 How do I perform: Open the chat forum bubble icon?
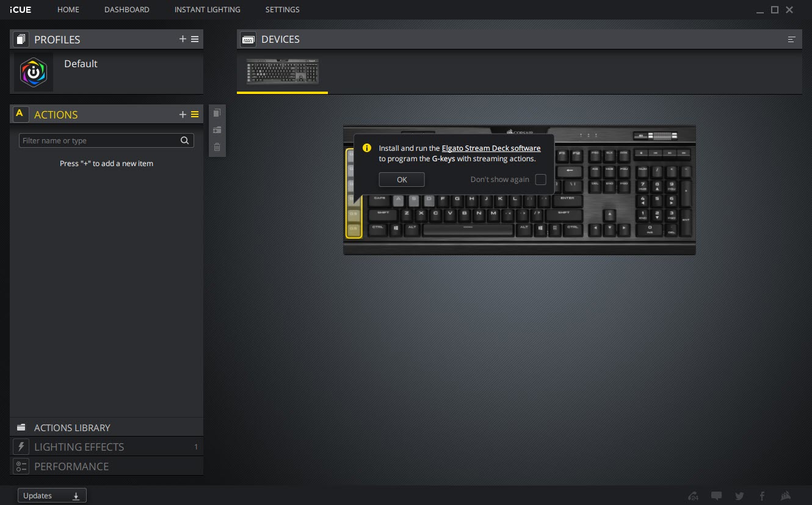717,496
